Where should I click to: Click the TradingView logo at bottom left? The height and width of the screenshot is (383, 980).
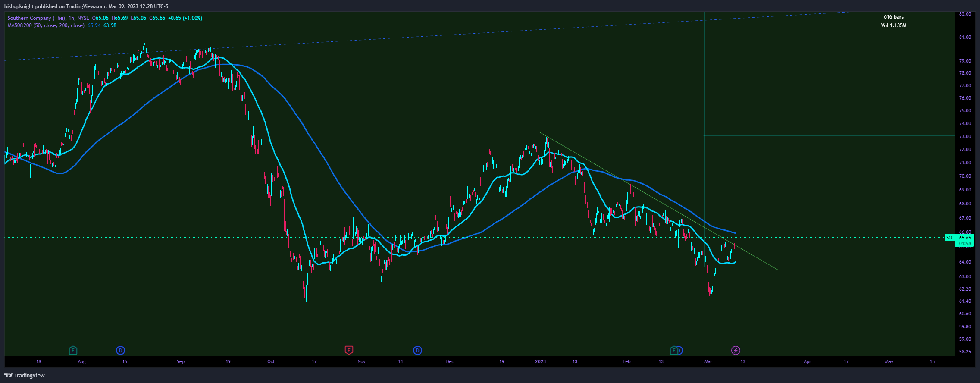[25, 375]
